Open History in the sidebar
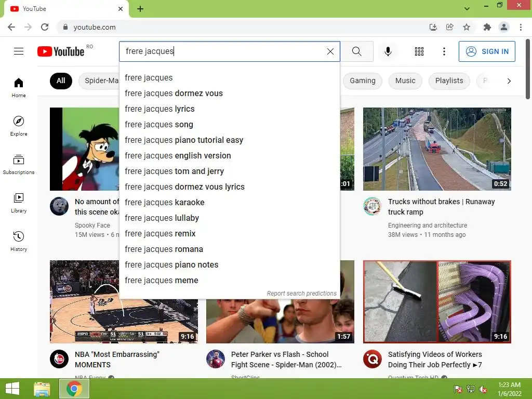Viewport: 532px width, 399px height. pyautogui.click(x=19, y=241)
